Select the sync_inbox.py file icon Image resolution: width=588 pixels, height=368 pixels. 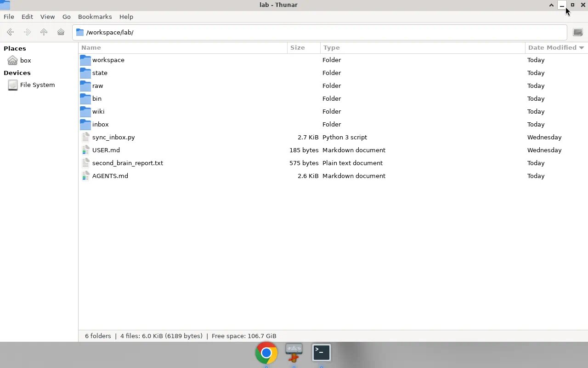click(x=85, y=137)
